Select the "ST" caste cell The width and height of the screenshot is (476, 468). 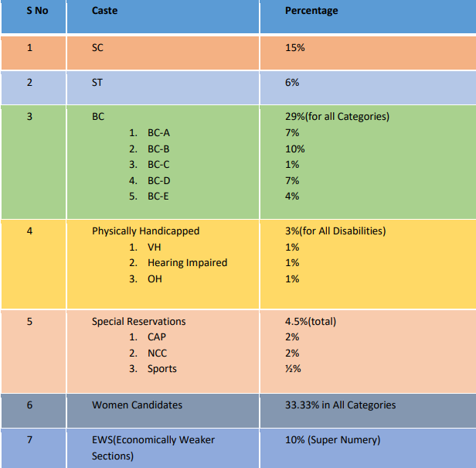97,83
